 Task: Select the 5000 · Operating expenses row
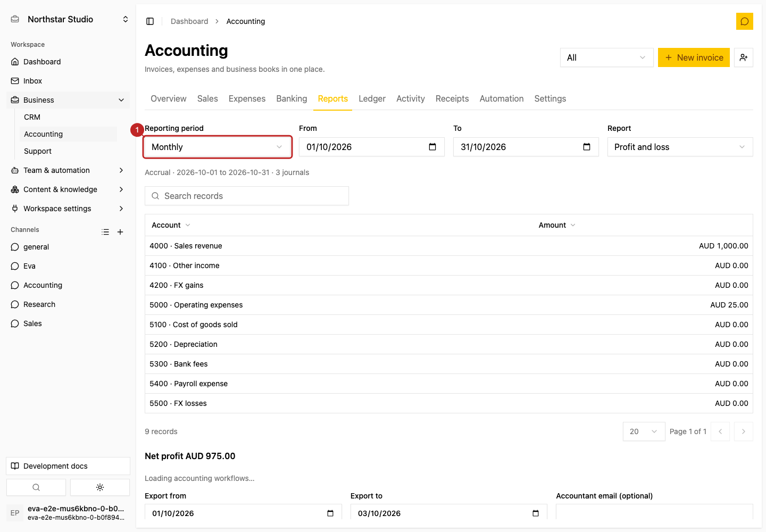(x=449, y=305)
